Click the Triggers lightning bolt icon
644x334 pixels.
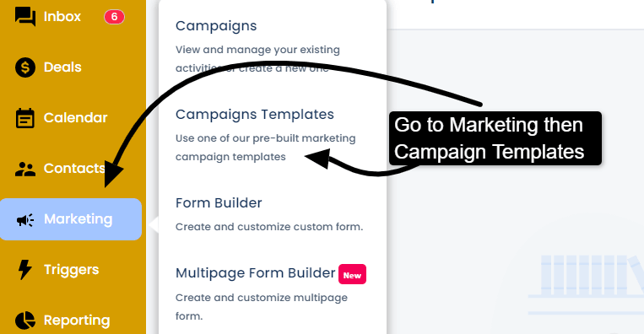point(25,270)
